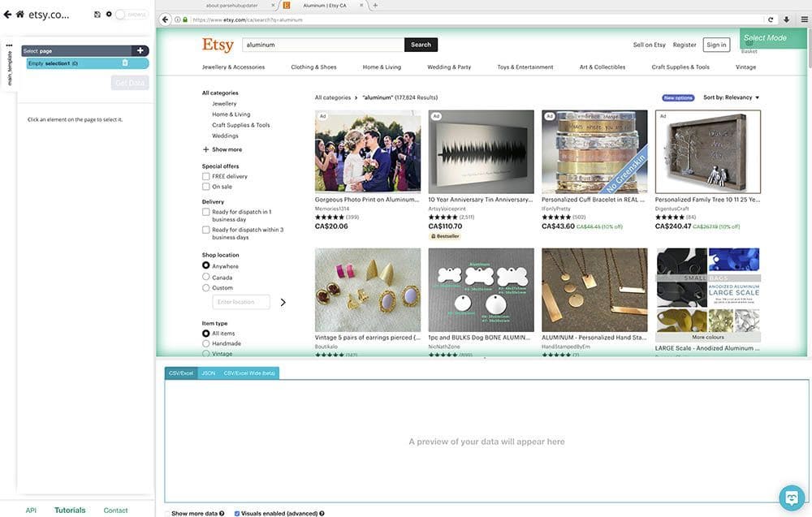This screenshot has width=812, height=517.
Task: Click the plus icon on the Select page command
Action: (x=140, y=50)
